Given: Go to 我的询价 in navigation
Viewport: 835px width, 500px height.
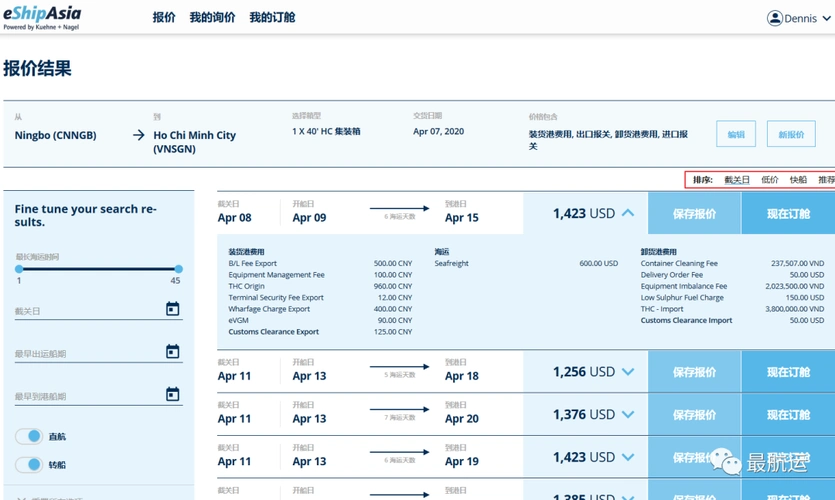Looking at the screenshot, I should pos(213,18).
